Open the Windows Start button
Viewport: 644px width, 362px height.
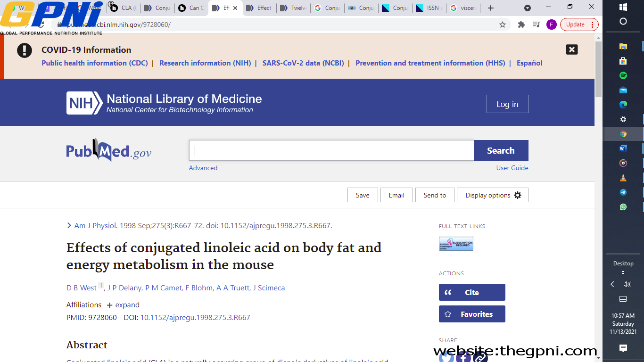tap(623, 7)
